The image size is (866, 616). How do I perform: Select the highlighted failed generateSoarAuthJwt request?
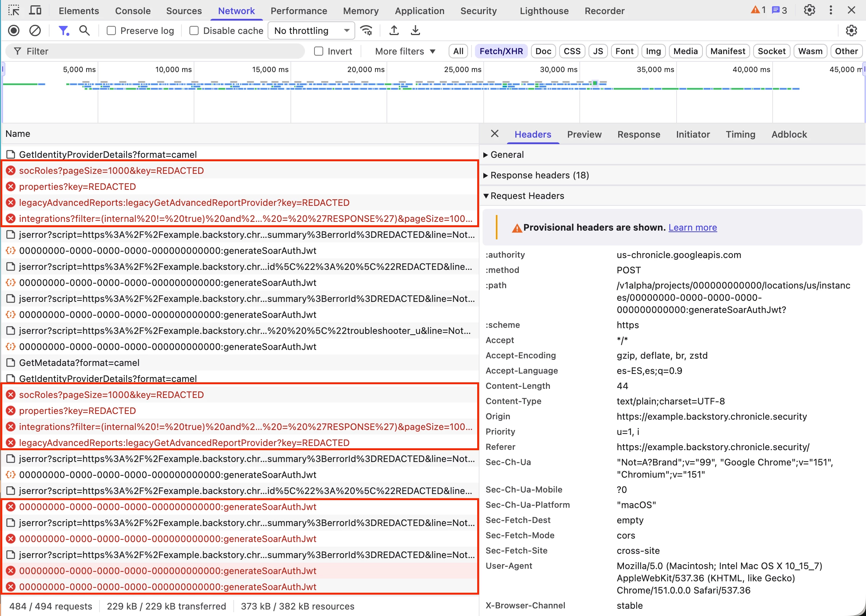click(x=240, y=571)
